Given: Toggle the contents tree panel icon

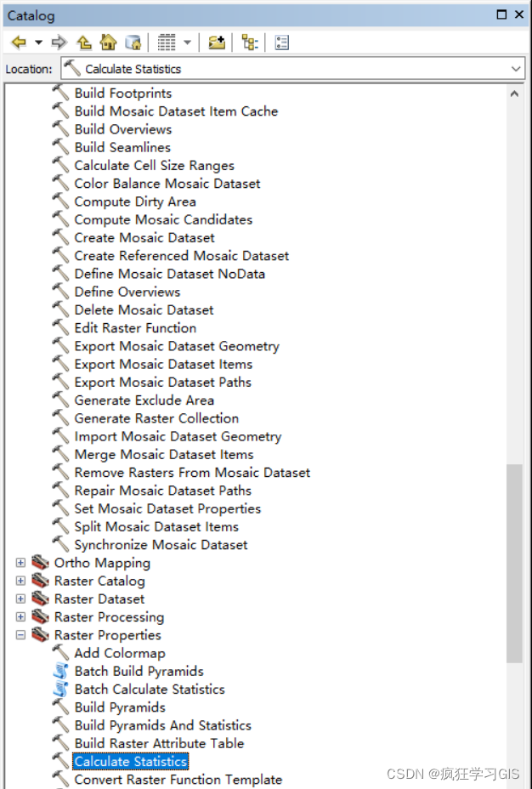Looking at the screenshot, I should 249,43.
